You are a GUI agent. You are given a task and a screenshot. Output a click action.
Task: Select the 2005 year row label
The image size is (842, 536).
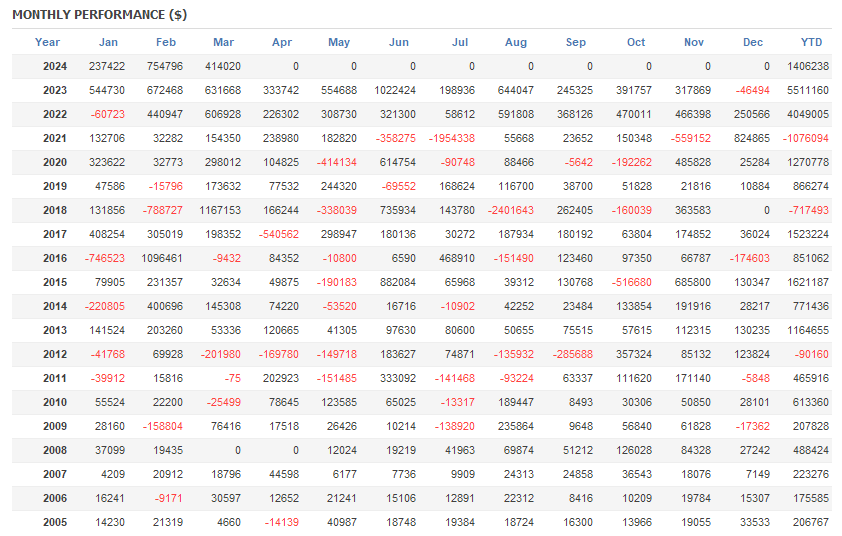(x=55, y=522)
